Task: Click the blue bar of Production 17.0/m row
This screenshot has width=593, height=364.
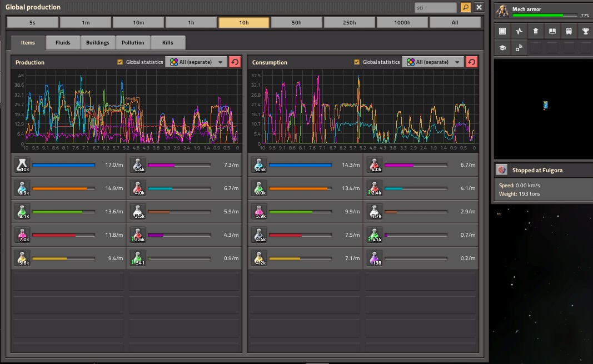Action: tap(63, 165)
